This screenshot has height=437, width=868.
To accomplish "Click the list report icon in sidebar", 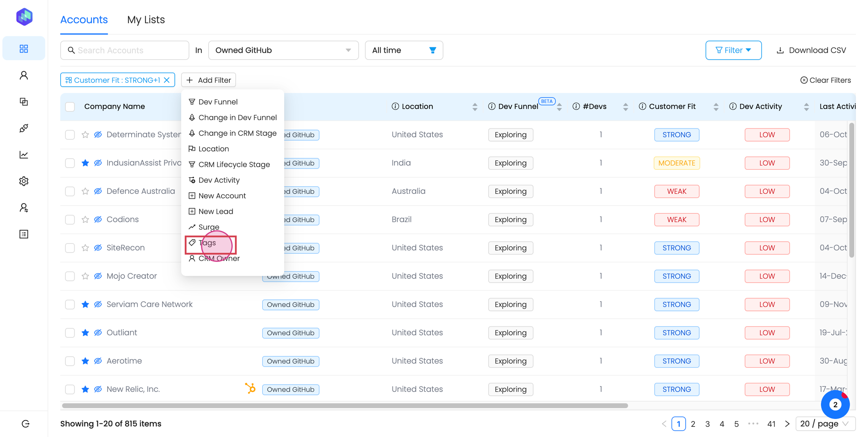I will [24, 234].
